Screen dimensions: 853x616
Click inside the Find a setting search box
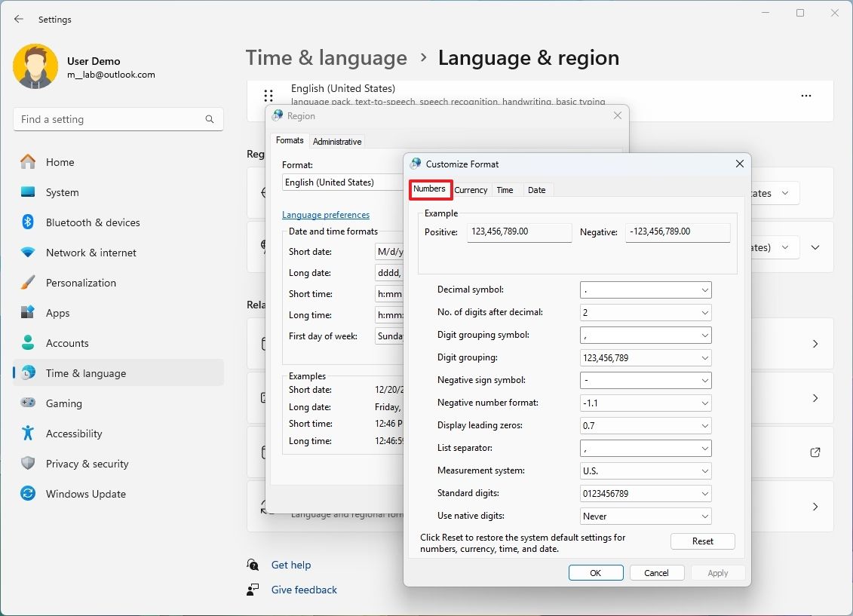click(x=118, y=119)
